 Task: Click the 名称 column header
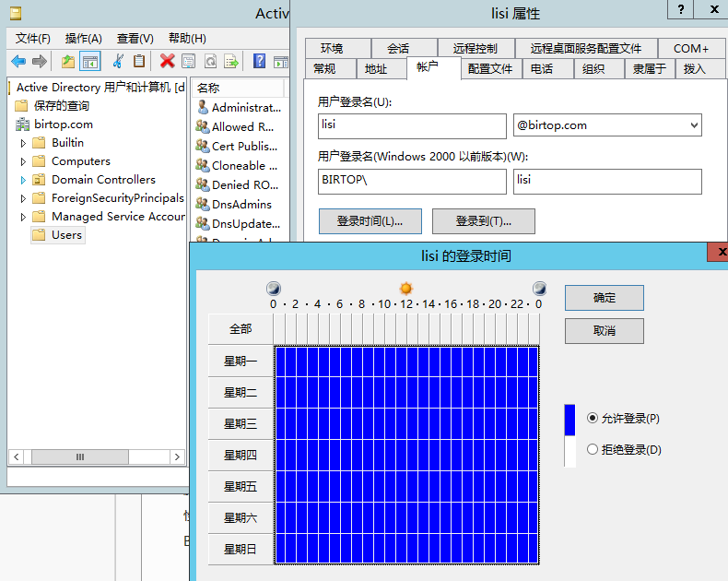tap(238, 88)
